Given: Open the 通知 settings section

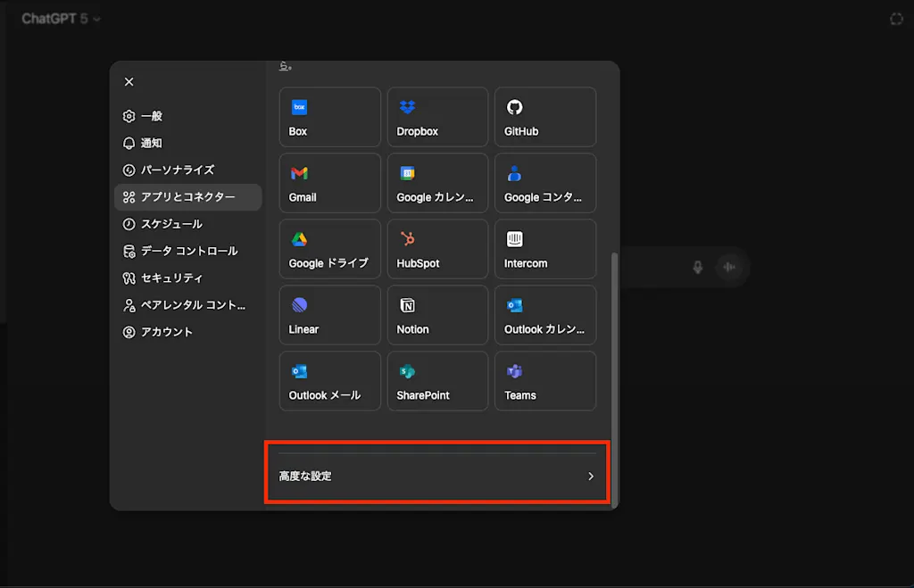Looking at the screenshot, I should click(x=188, y=143).
